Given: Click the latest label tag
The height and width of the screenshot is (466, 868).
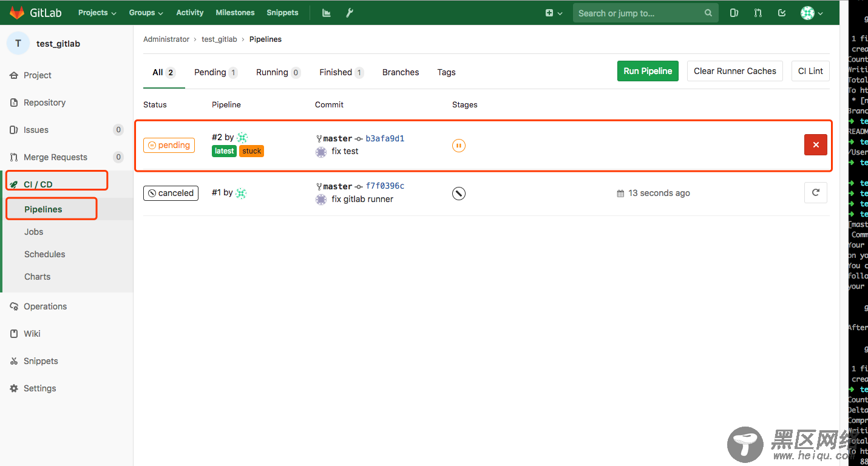Looking at the screenshot, I should pyautogui.click(x=224, y=151).
